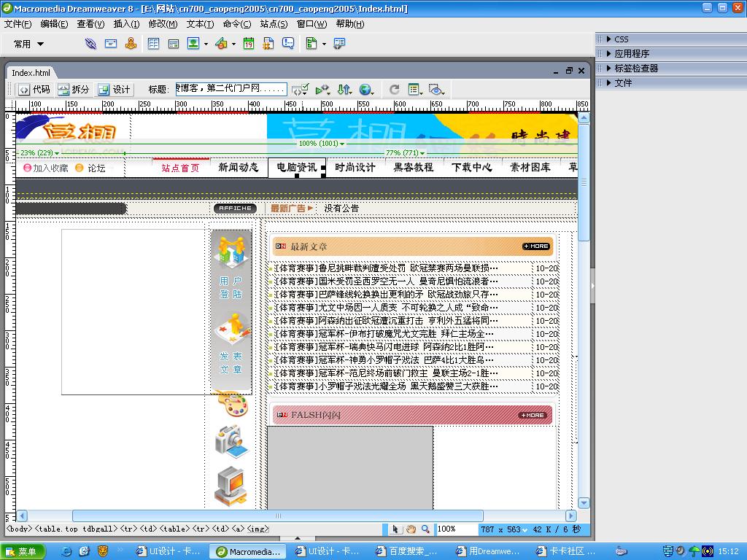Insert an Email Link from toolbar
The width and height of the screenshot is (747, 560).
pos(111,44)
